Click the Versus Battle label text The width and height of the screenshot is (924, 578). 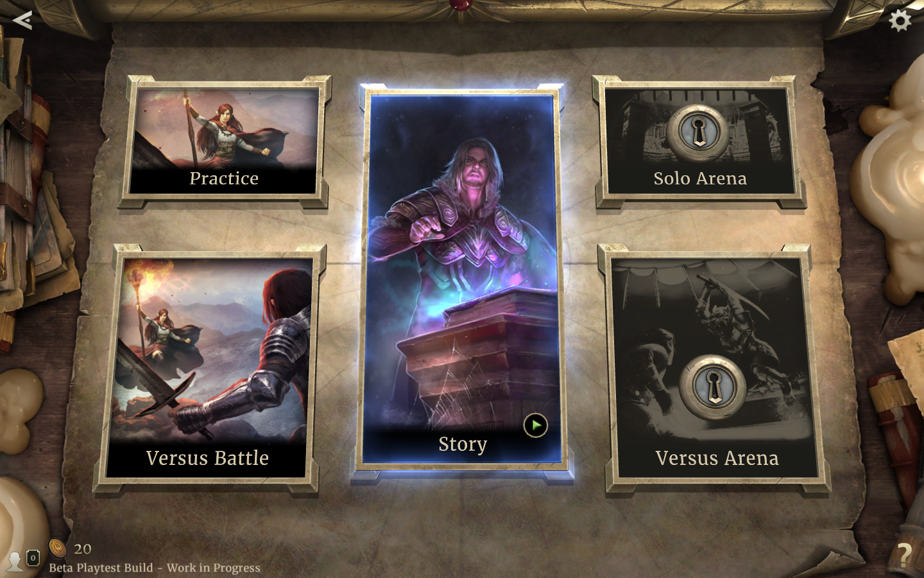(x=207, y=458)
